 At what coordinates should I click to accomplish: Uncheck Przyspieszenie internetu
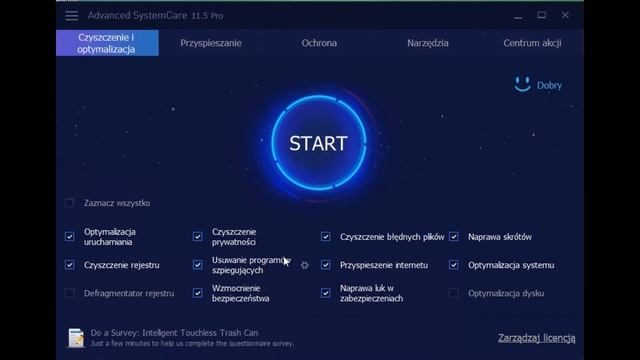pyautogui.click(x=326, y=265)
